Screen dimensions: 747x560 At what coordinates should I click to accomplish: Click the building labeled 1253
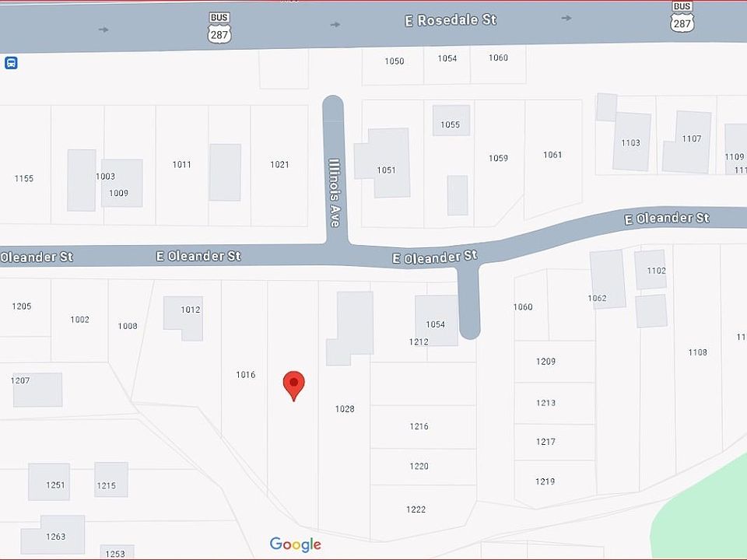tap(117, 552)
